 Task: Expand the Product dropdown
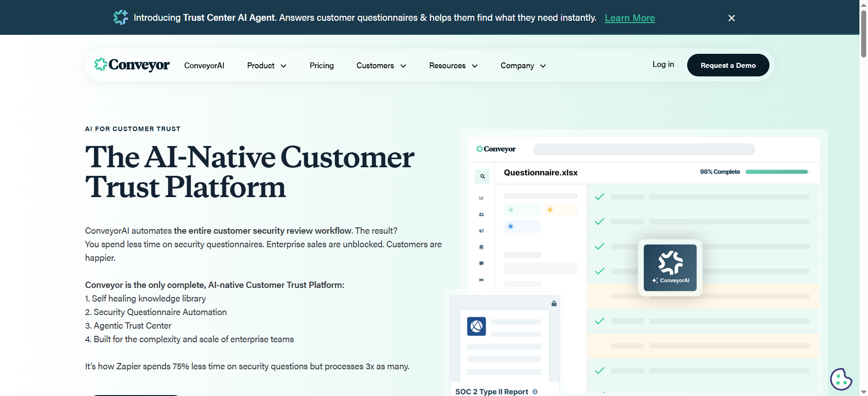tap(267, 66)
